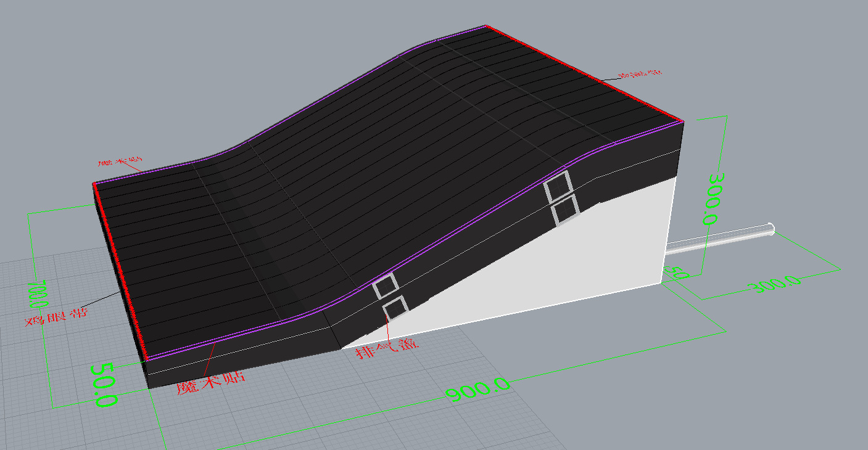
Task: Select the large green 50.0 dimension text
Action: coord(104,385)
